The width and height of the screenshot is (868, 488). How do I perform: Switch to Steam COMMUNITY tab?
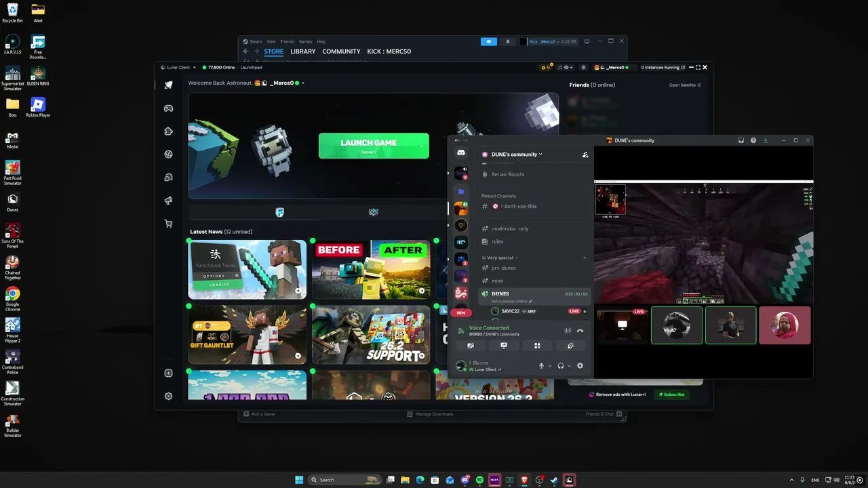[341, 52]
